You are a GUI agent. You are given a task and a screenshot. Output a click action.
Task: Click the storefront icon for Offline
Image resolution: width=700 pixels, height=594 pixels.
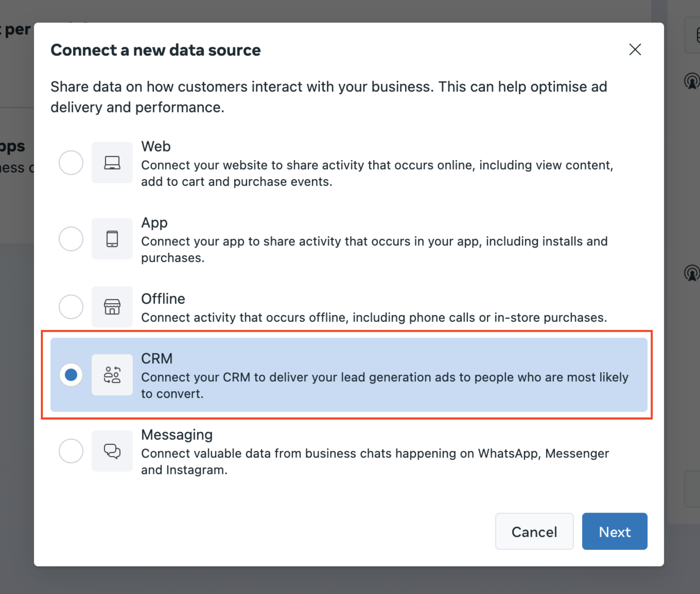pos(112,307)
